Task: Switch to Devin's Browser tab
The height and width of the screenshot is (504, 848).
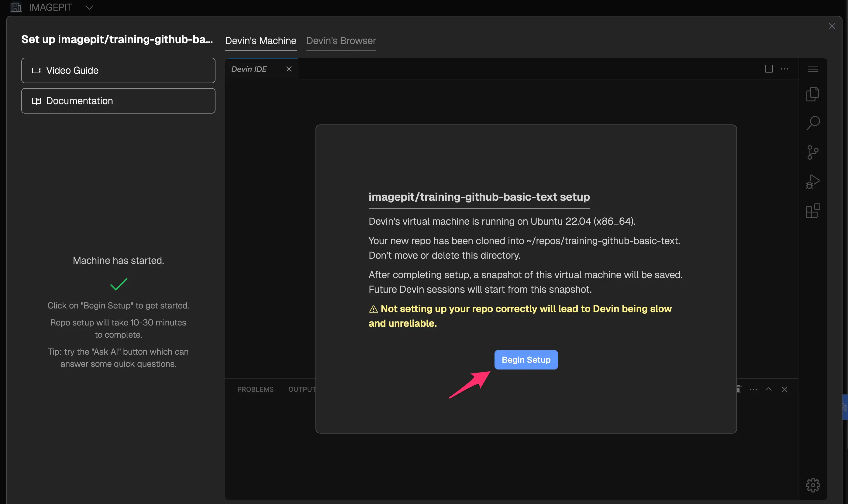Action: coord(341,41)
